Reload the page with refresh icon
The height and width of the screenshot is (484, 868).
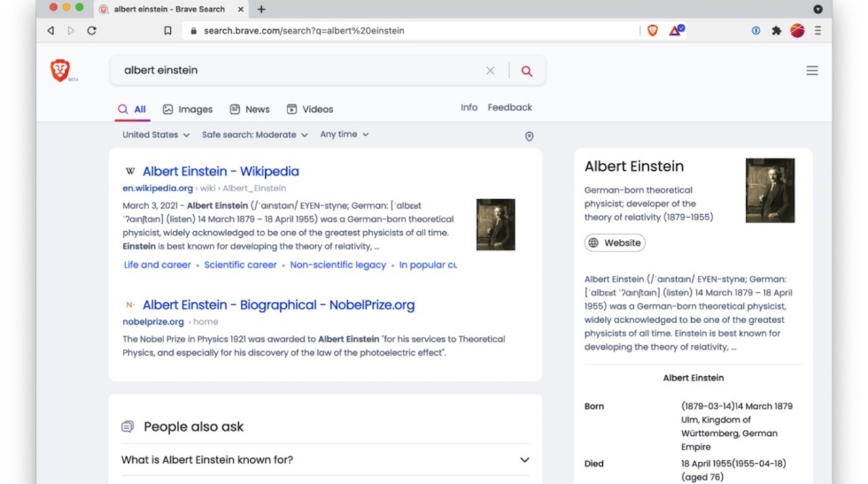tap(92, 31)
